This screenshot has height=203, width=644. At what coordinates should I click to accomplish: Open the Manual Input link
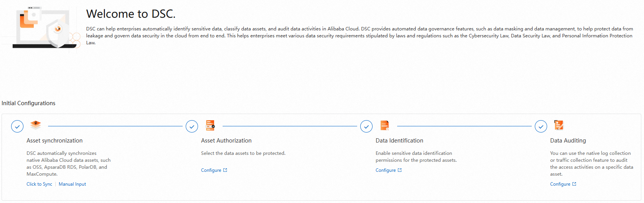click(x=72, y=184)
